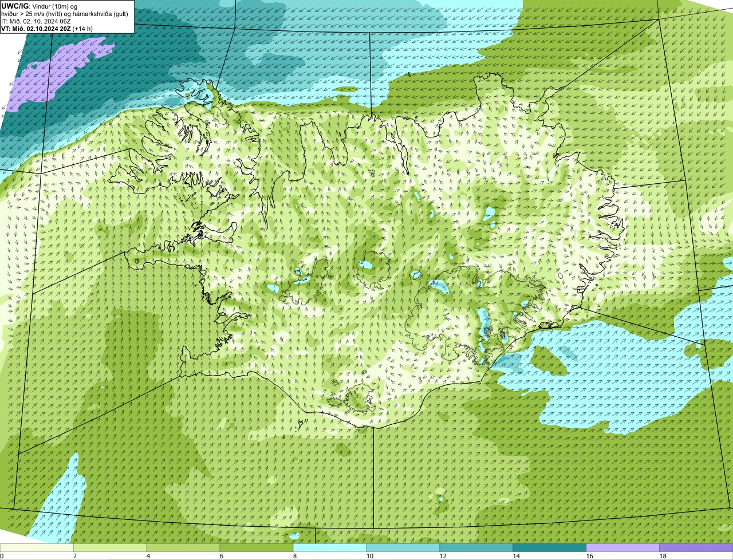Screen dimensions: 733x560
Task: Click the 4–6 m/s green legend swatch
Action: tap(183, 547)
